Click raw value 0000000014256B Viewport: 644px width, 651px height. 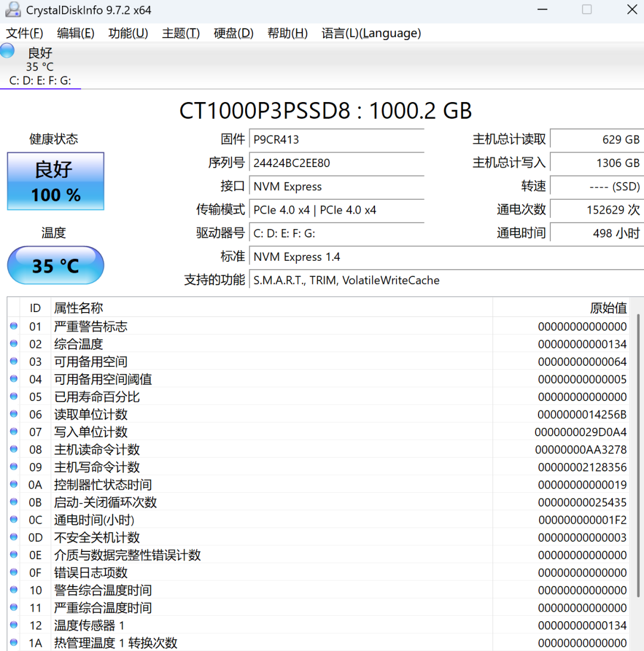tap(582, 414)
